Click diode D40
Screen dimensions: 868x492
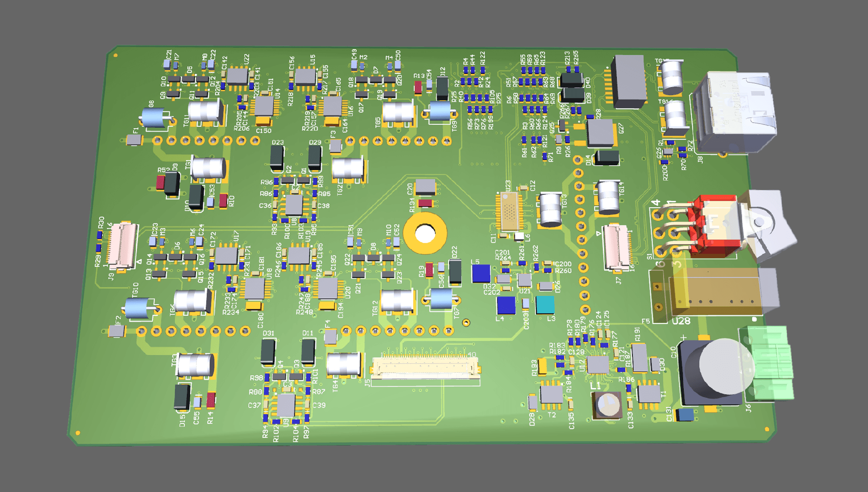point(572,80)
